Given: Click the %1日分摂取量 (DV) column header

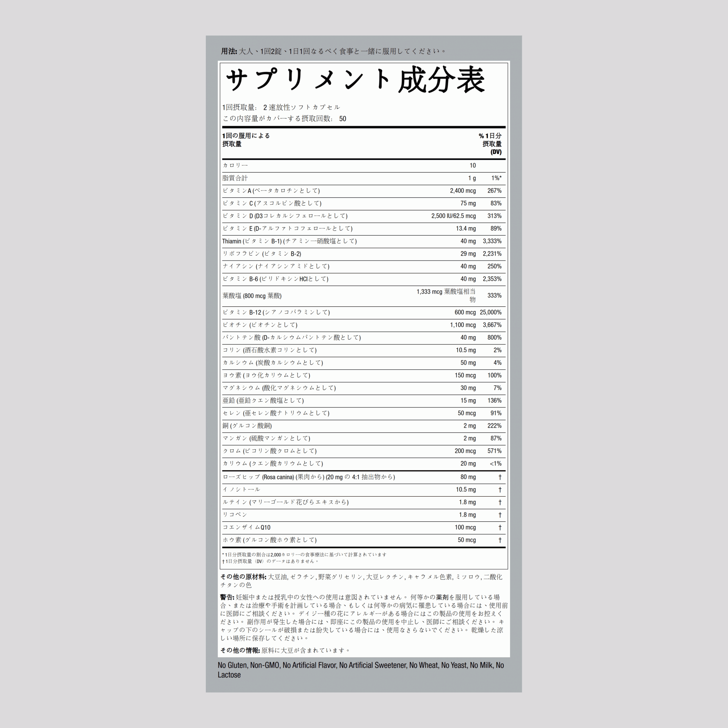Looking at the screenshot, I should 490,144.
